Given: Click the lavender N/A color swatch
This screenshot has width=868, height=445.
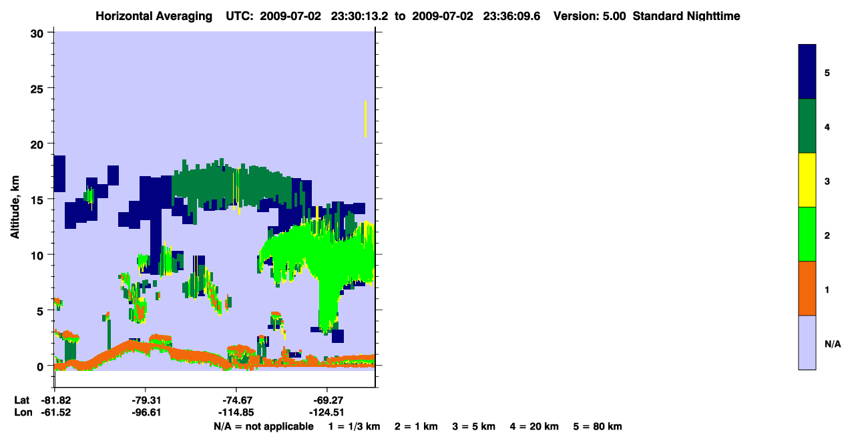Looking at the screenshot, I should tap(807, 342).
